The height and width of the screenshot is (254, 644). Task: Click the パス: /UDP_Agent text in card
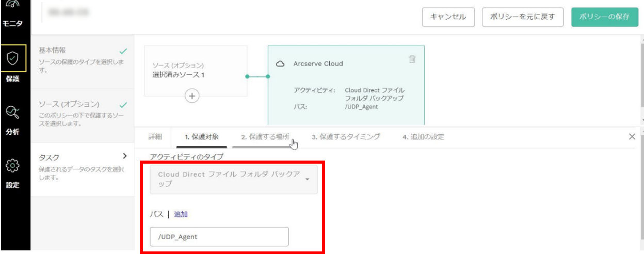(335, 107)
